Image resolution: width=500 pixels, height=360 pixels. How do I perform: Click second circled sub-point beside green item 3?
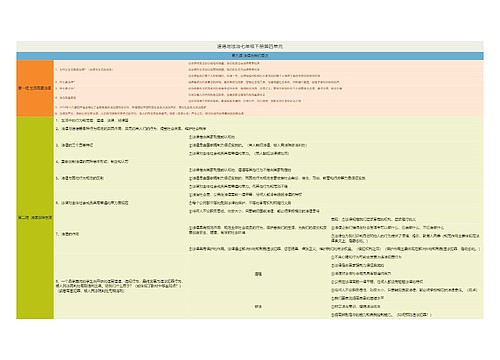click(x=248, y=145)
